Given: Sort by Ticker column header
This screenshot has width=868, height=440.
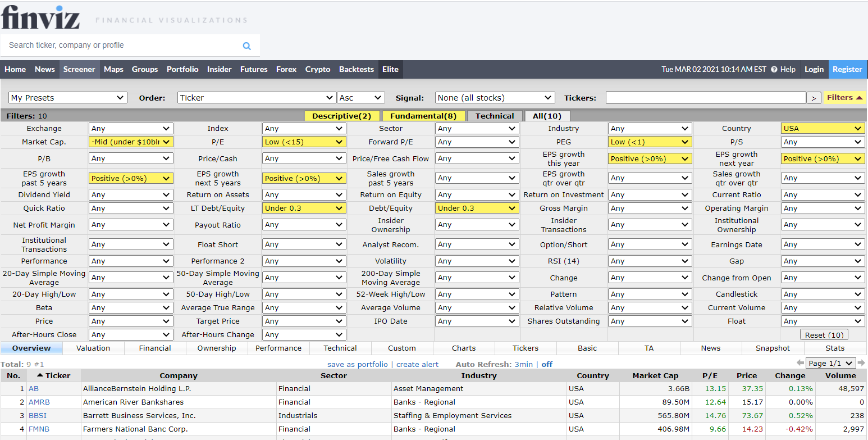Looking at the screenshot, I should pos(54,375).
